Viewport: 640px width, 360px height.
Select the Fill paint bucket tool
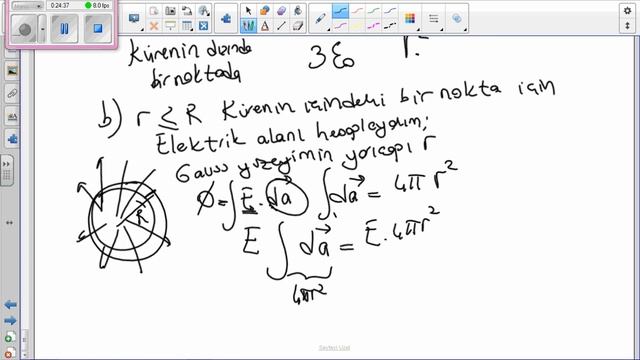tap(298, 11)
